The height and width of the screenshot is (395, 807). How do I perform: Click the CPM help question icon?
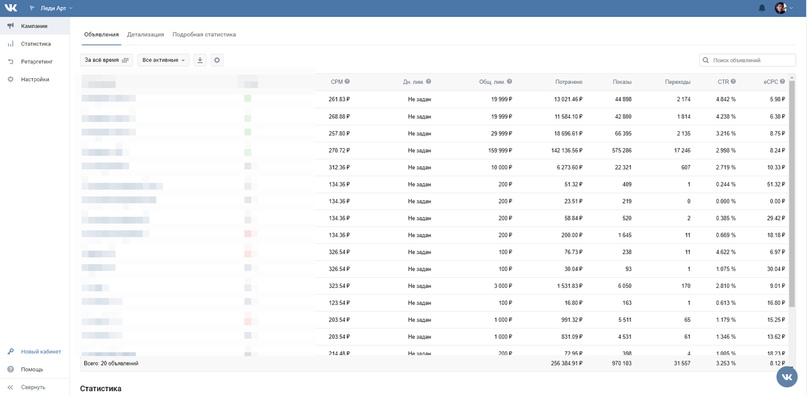347,81
